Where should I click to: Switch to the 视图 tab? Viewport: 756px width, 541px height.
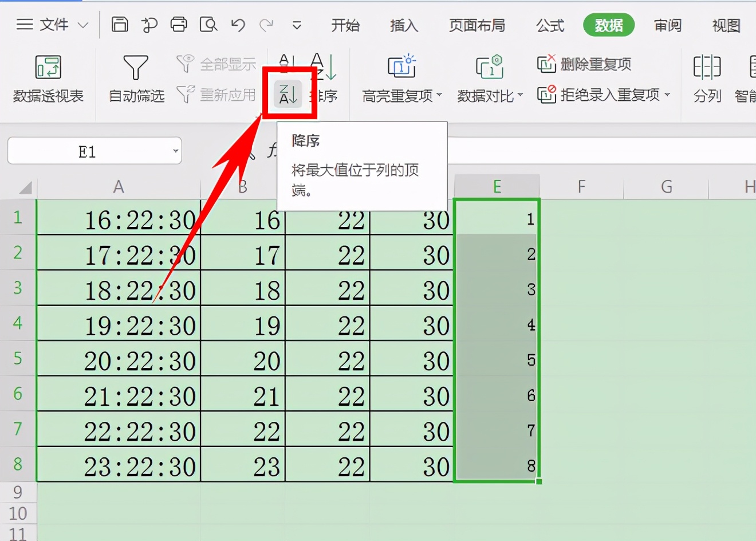click(726, 25)
